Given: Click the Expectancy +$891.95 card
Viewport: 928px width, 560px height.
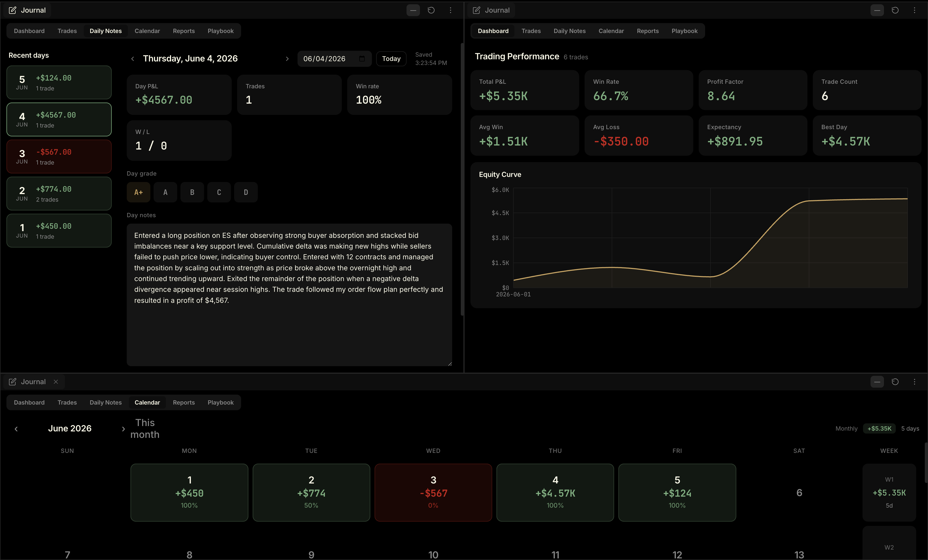Looking at the screenshot, I should coord(753,136).
